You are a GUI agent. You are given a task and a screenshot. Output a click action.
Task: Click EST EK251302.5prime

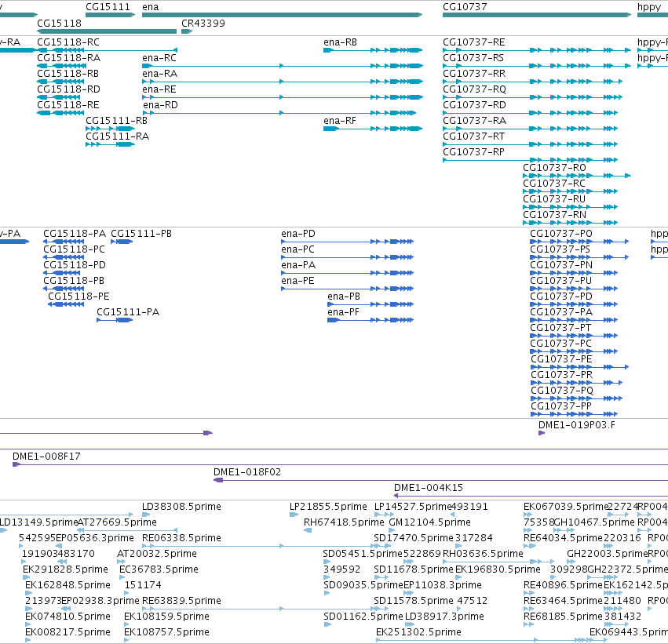(419, 632)
